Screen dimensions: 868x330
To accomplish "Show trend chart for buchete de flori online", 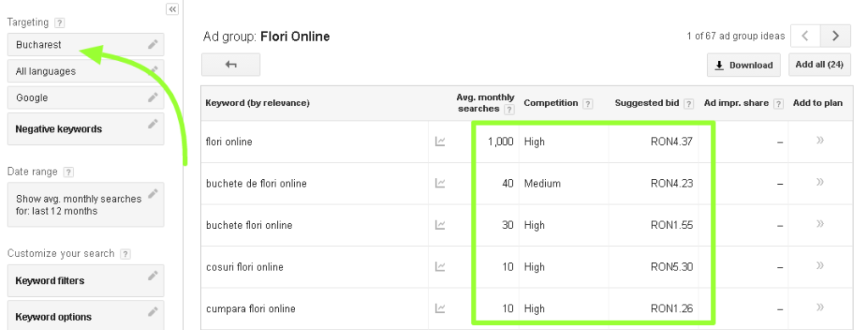I will [x=440, y=183].
